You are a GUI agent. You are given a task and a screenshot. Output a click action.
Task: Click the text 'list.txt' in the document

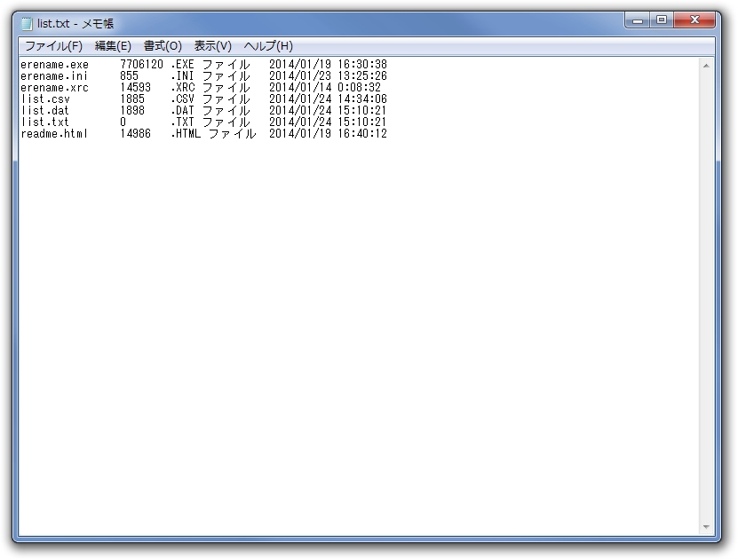[45, 122]
